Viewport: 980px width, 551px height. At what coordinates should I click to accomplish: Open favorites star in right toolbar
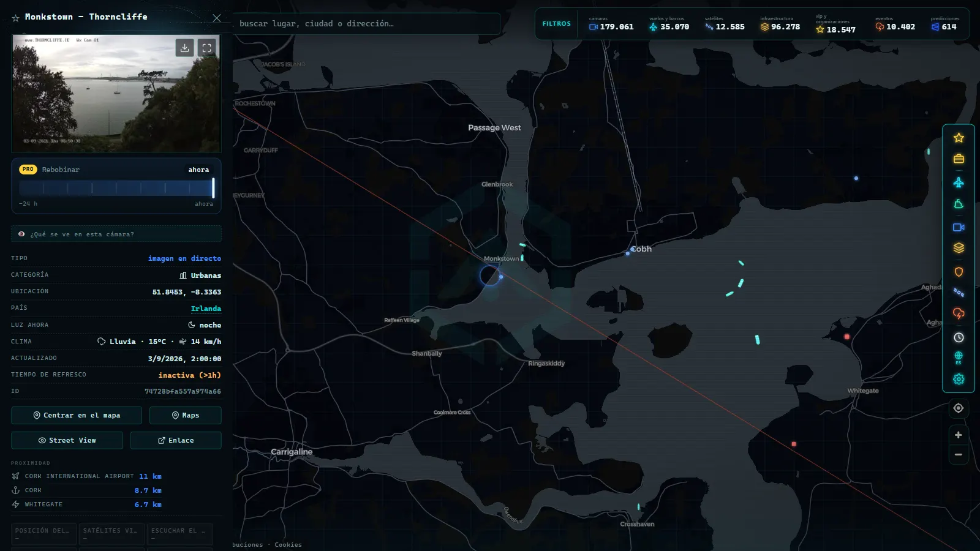959,138
